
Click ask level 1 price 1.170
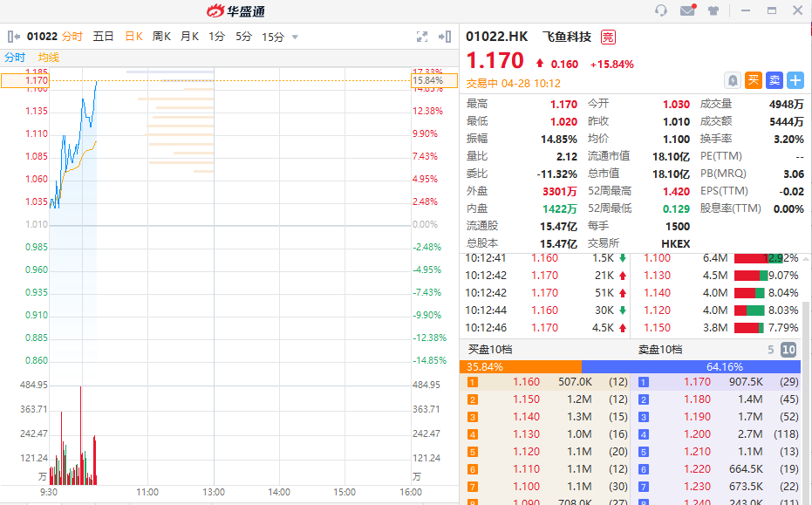click(x=697, y=382)
